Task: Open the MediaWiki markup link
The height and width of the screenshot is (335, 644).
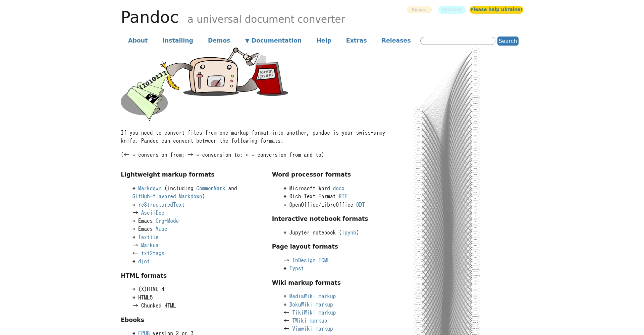Action: pyautogui.click(x=313, y=296)
